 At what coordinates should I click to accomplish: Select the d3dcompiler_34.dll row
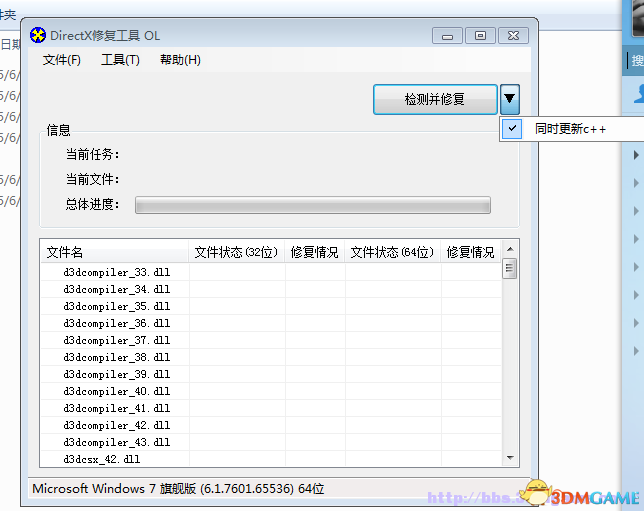pos(271,289)
